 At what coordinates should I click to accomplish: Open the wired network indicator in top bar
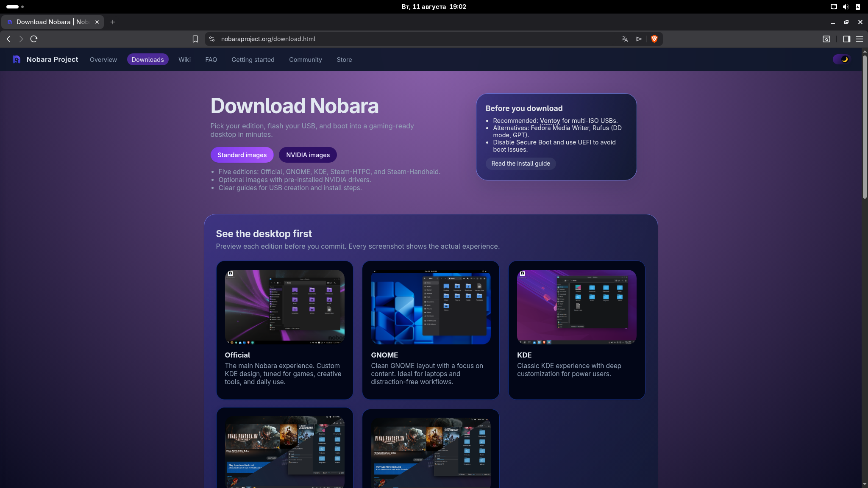click(834, 7)
